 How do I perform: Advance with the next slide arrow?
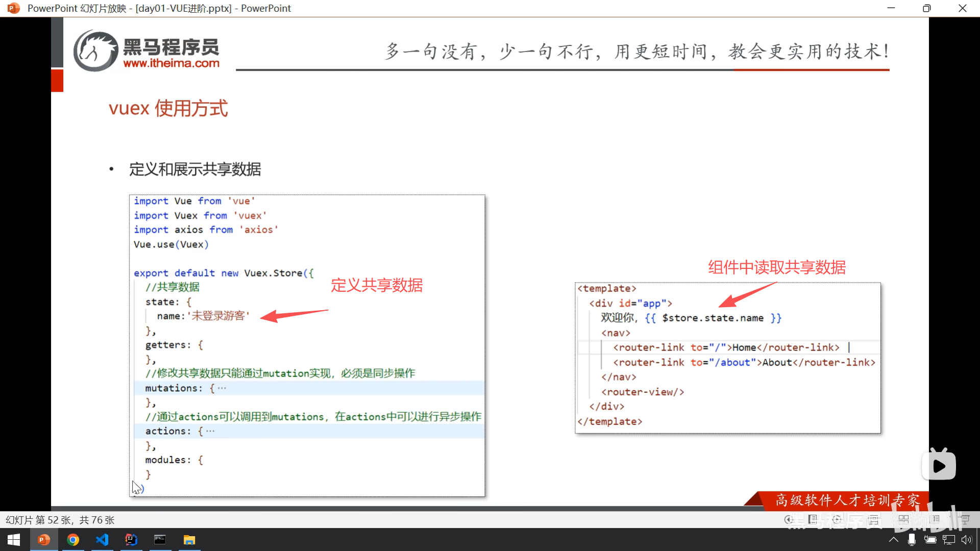point(837,519)
